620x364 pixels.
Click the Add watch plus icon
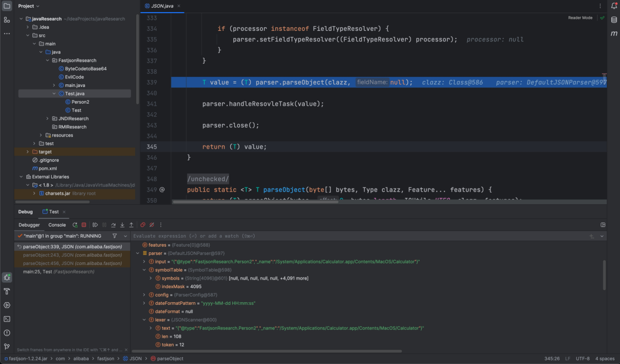point(591,236)
